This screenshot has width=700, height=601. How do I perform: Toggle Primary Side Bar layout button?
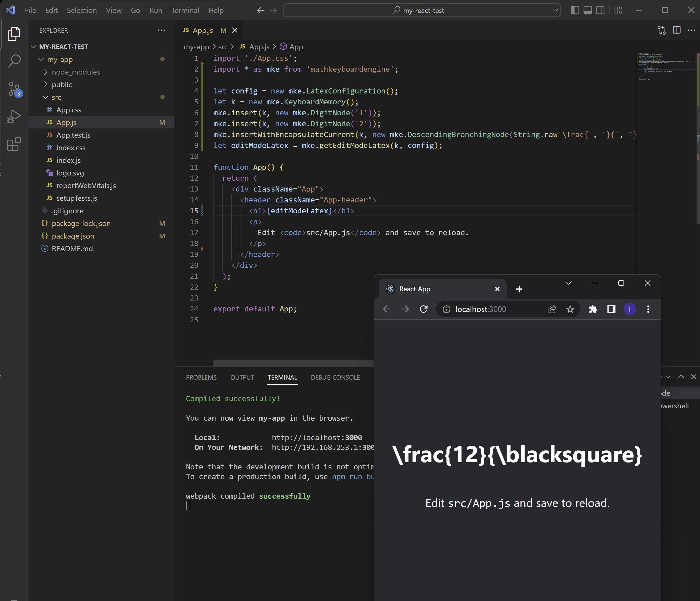(x=575, y=10)
